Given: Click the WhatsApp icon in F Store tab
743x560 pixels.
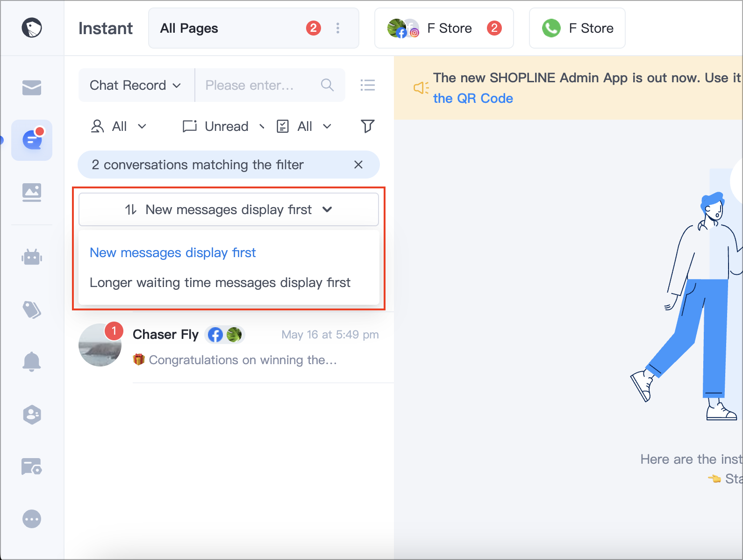Looking at the screenshot, I should [551, 28].
